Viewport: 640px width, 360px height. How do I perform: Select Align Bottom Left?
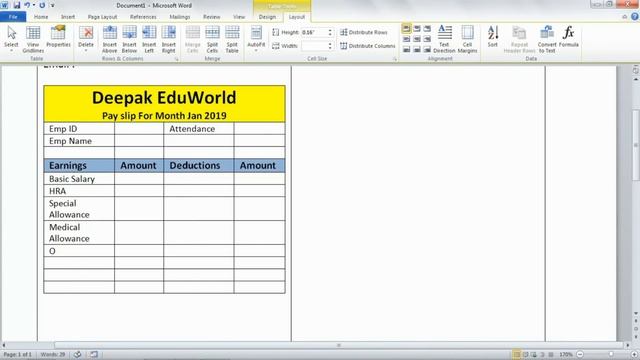pos(407,49)
